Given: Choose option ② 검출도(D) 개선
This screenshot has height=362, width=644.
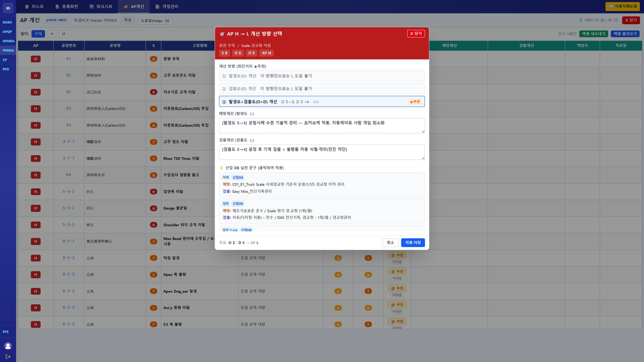Looking at the screenshot, I should (322, 88).
